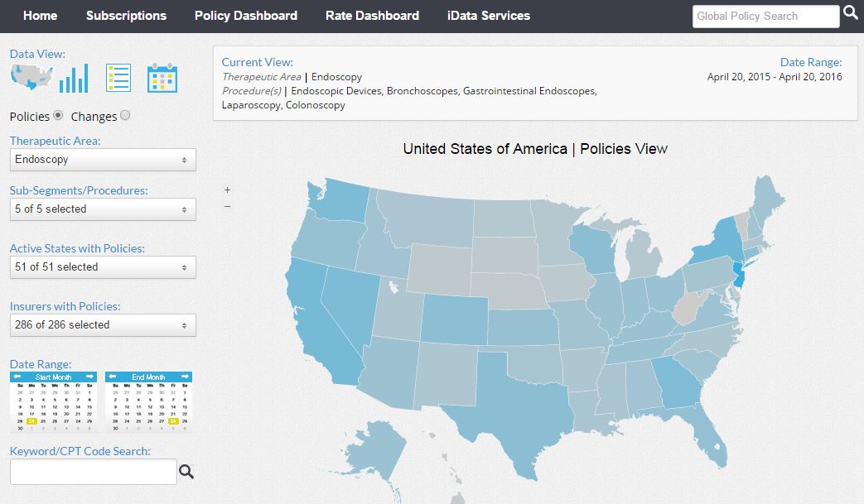Click the Keyword/CPT Code search magnifier icon
This screenshot has width=864, height=504.
click(186, 472)
